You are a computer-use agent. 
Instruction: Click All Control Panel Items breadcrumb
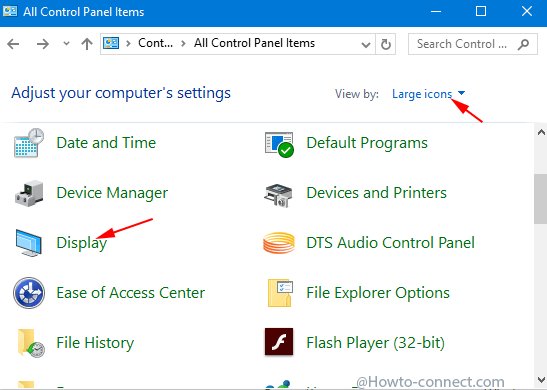254,43
